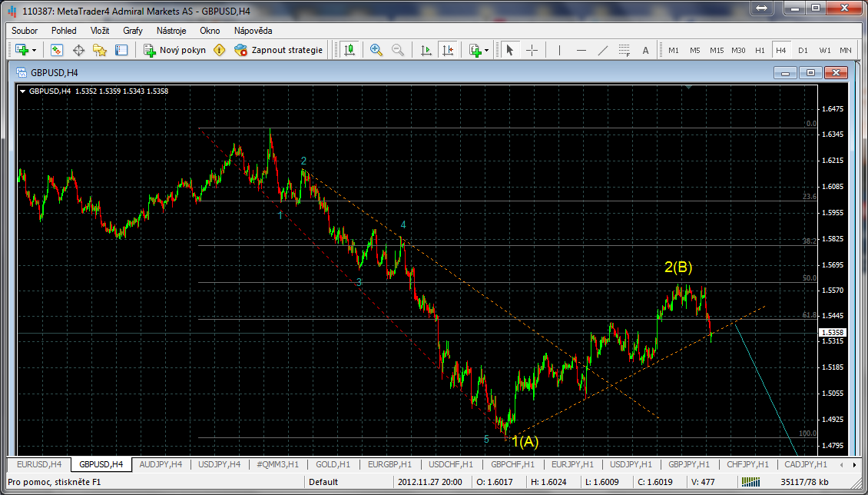Click the Nový pokyn button
This screenshot has height=495, width=868.
point(175,50)
